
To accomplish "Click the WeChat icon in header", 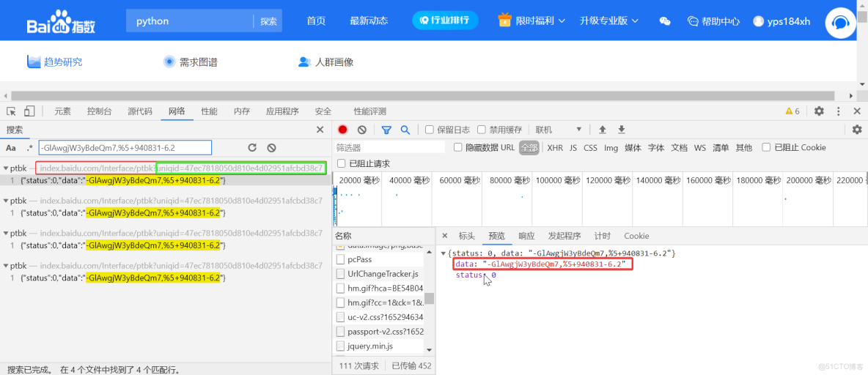I will (x=665, y=21).
